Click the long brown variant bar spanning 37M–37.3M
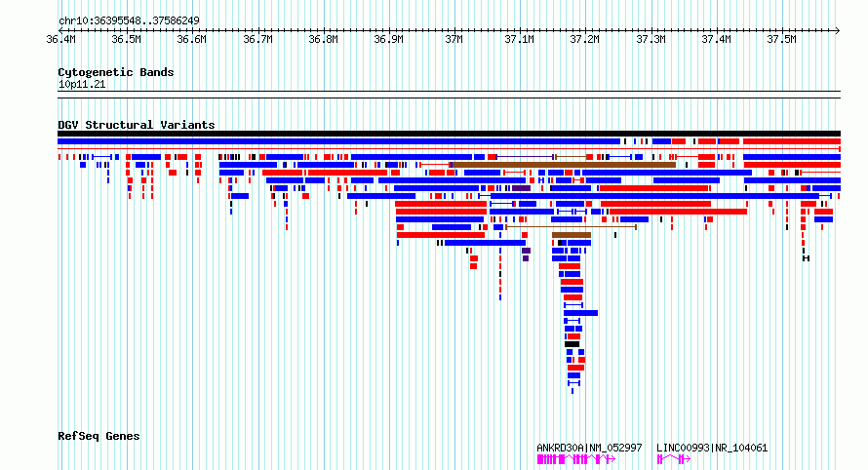The height and width of the screenshot is (470, 868). (564, 165)
